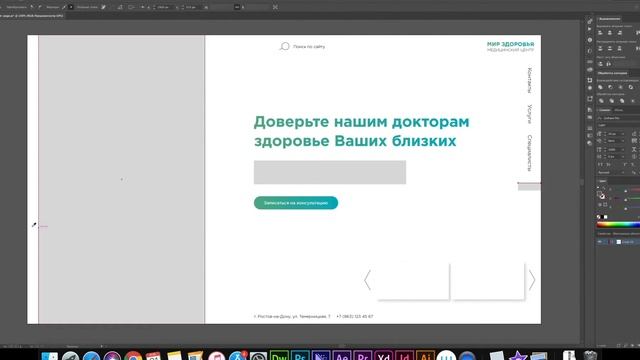This screenshot has width=640, height=360.
Task: Click the foreground color swatch in Color panel
Action: point(599,194)
